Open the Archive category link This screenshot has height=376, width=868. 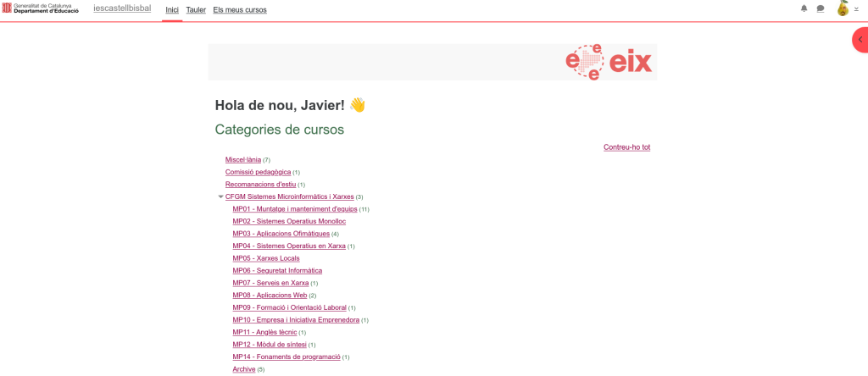coord(243,369)
